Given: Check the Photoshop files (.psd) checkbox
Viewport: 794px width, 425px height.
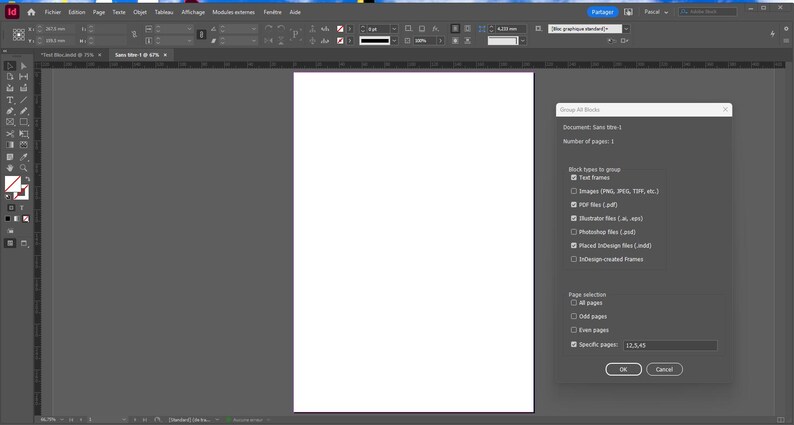Looking at the screenshot, I should pos(574,232).
